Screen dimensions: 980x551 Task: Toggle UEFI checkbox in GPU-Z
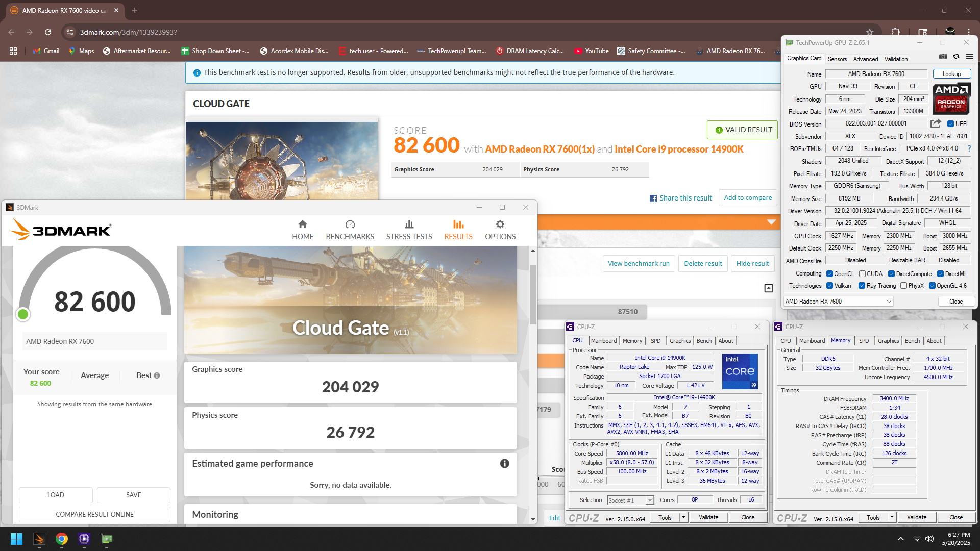pyautogui.click(x=950, y=124)
